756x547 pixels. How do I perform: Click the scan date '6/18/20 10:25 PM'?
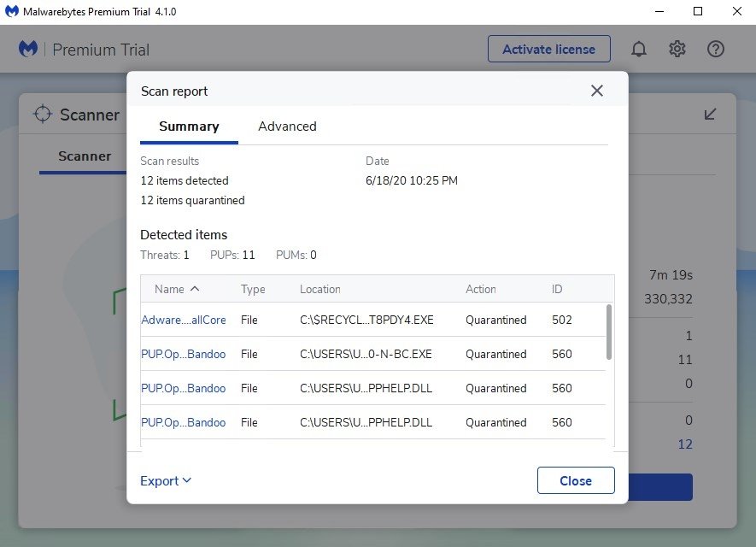[412, 180]
